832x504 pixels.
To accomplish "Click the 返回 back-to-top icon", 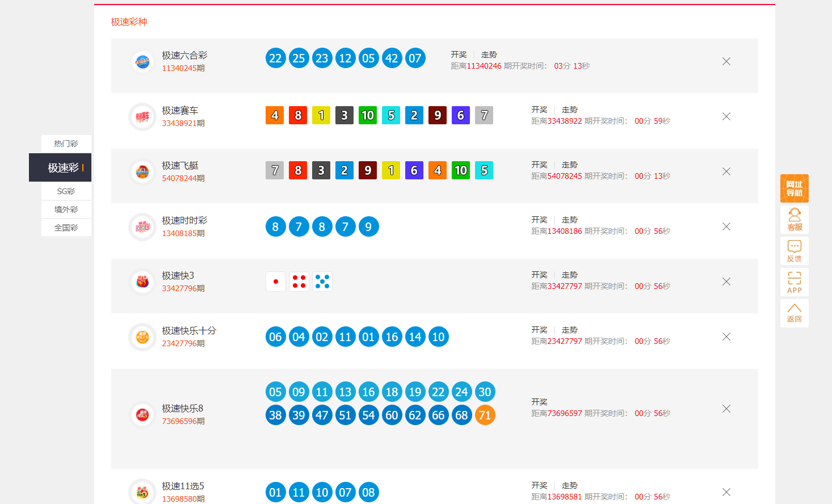I will click(794, 313).
